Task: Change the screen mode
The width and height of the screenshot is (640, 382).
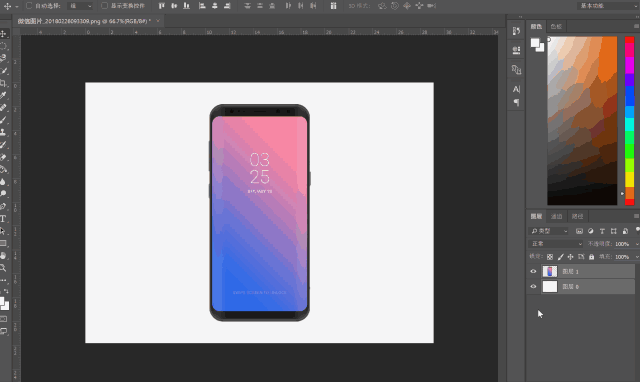Action: click(3, 331)
